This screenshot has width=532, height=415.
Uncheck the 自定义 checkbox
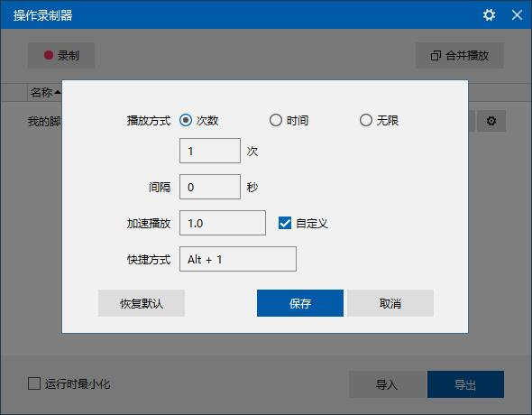pos(285,223)
